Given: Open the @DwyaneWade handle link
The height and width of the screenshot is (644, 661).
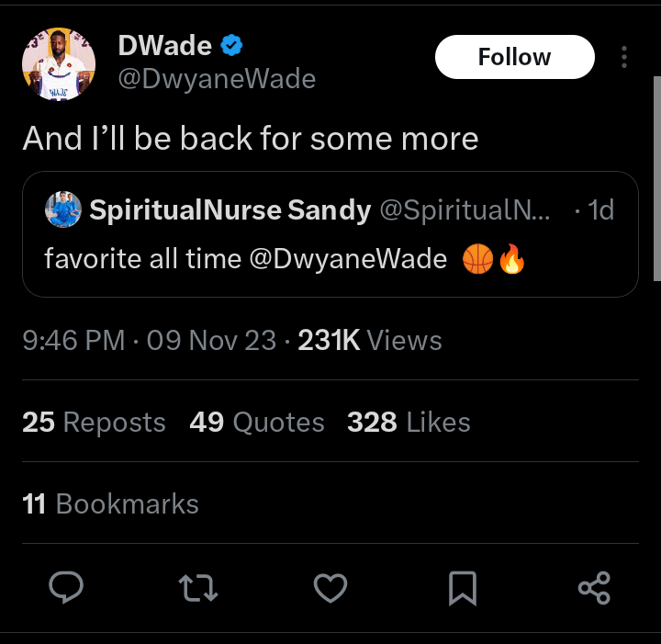Looking at the screenshot, I should 217,79.
